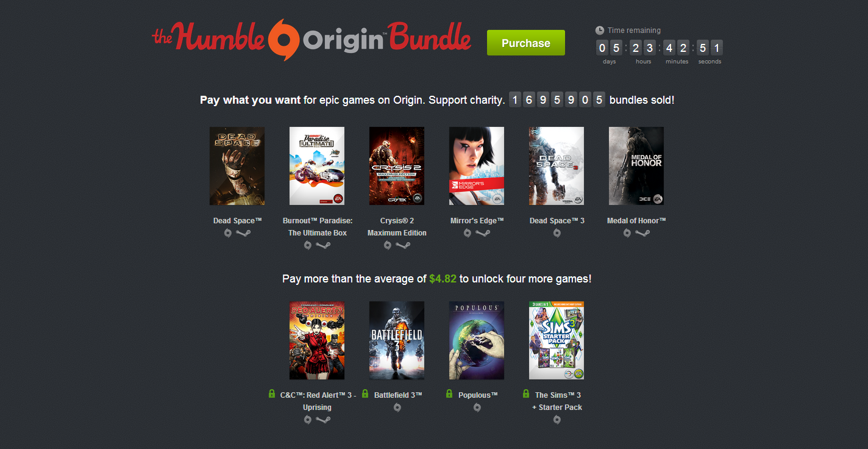
Task: Click the Humble Origin Bundle logo
Action: pos(311,37)
